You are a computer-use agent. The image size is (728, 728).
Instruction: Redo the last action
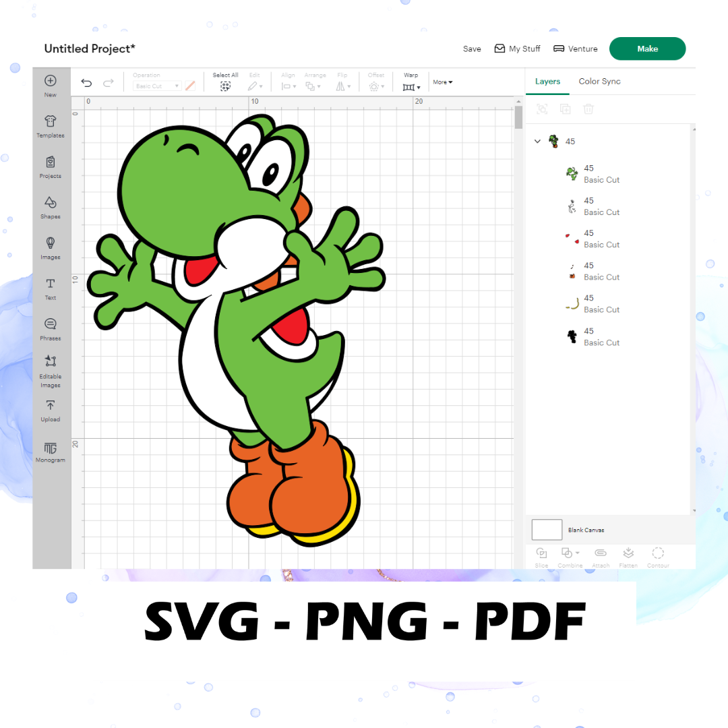pos(108,83)
